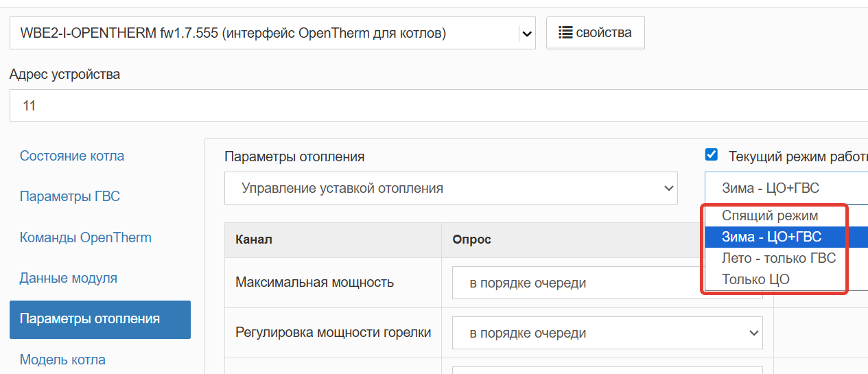The image size is (868, 374).
Task: Click the list icon on свойства button
Action: (x=565, y=32)
